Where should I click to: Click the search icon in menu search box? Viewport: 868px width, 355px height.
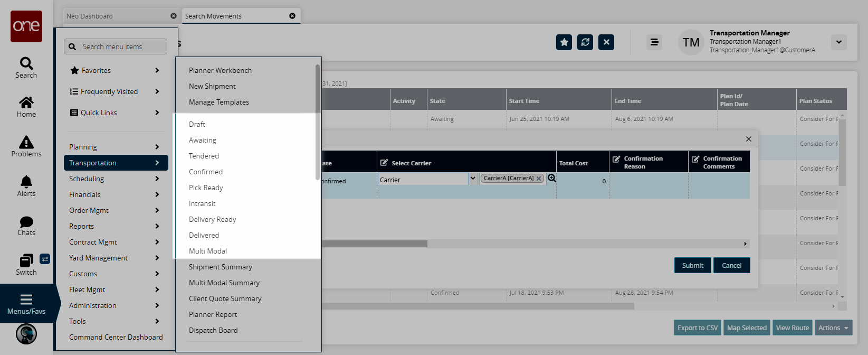72,46
